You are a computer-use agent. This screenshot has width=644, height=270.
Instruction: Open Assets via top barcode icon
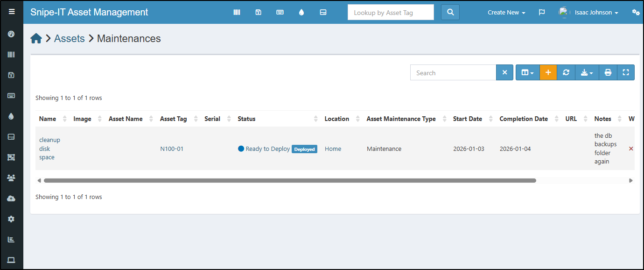[237, 13]
